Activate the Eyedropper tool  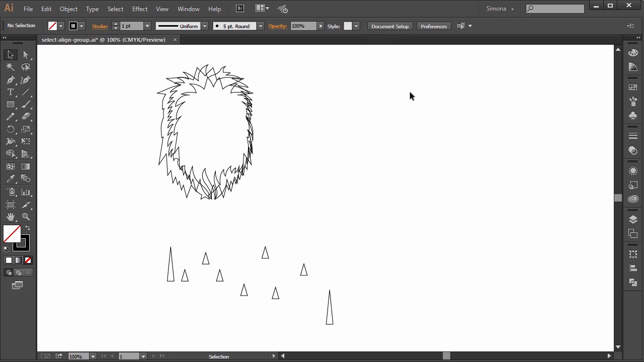click(x=11, y=179)
